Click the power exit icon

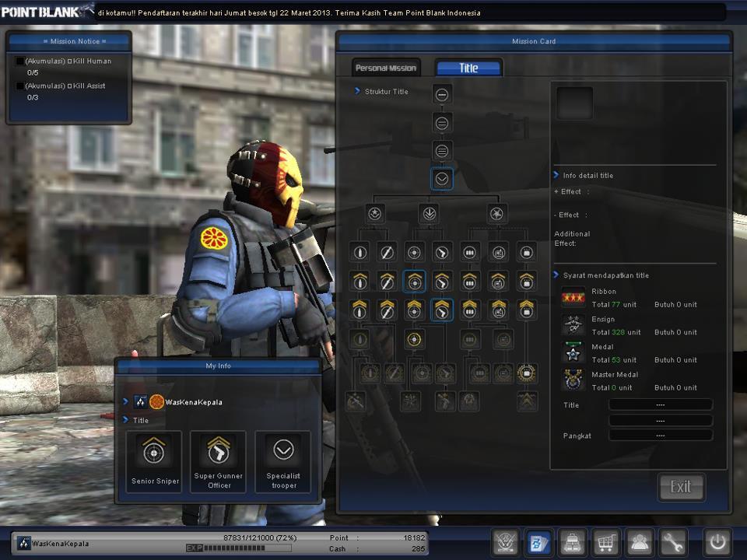tap(717, 542)
